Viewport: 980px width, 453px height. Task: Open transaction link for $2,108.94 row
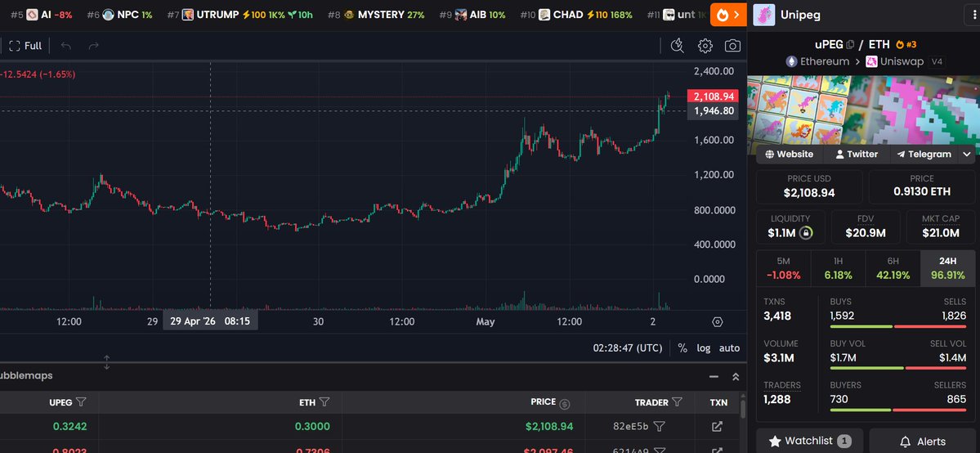tap(717, 427)
